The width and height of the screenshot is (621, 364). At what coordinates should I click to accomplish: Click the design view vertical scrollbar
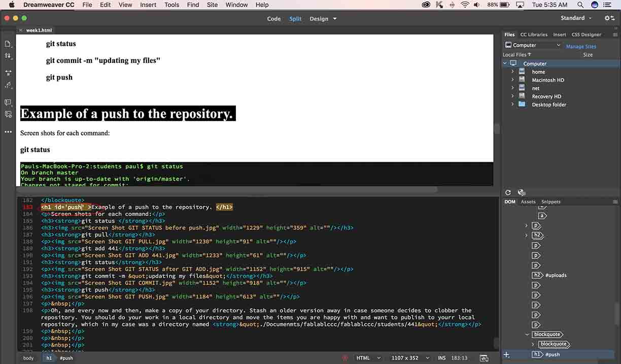pyautogui.click(x=497, y=129)
